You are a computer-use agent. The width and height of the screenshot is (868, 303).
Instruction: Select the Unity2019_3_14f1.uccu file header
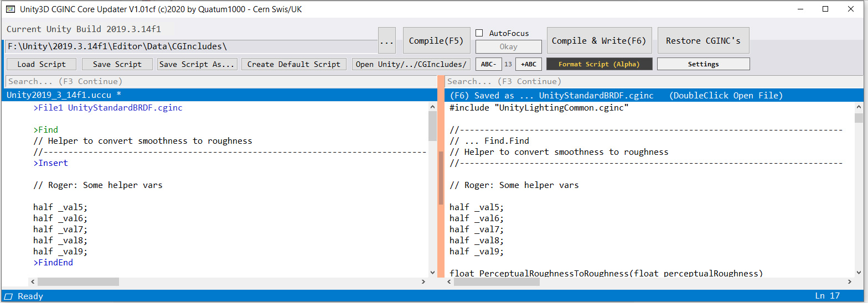pos(220,95)
